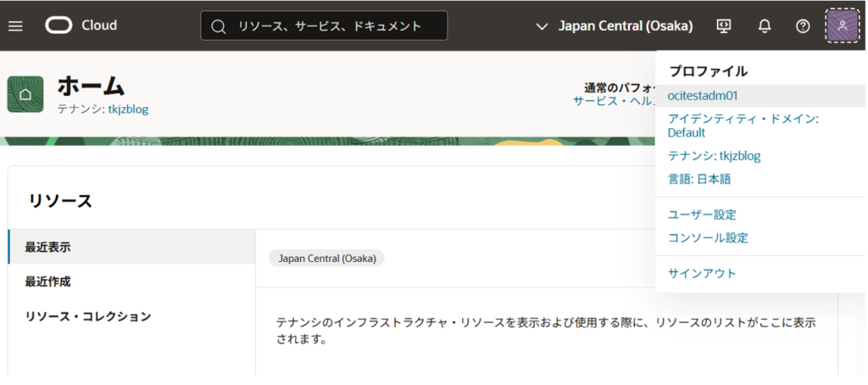Open アイデンティティ・ドメイン: Default

click(743, 126)
